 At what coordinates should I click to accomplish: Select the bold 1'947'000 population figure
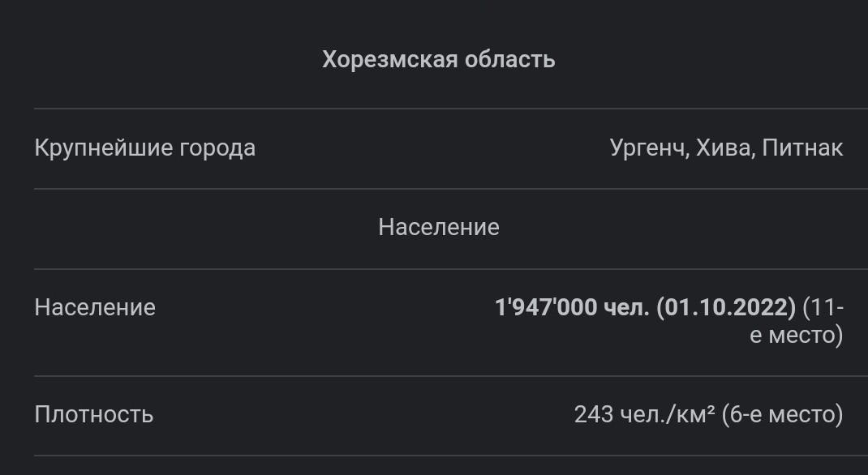click(546, 307)
